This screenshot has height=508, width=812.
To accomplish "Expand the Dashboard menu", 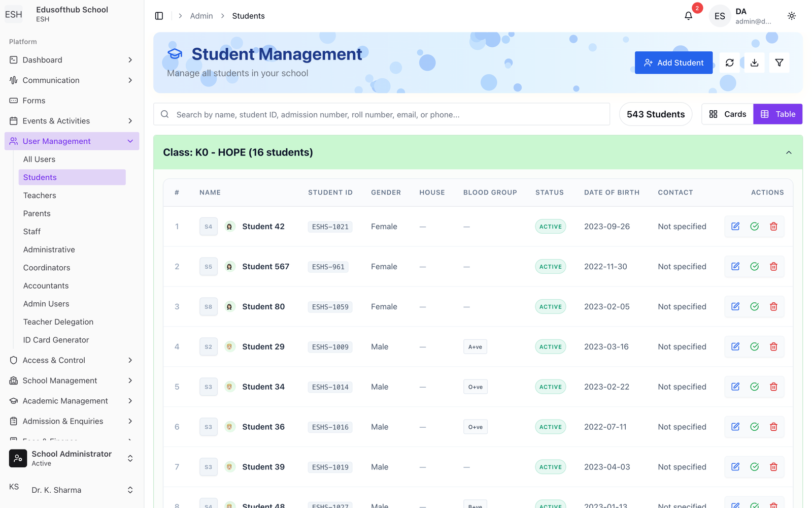I will click(x=71, y=60).
